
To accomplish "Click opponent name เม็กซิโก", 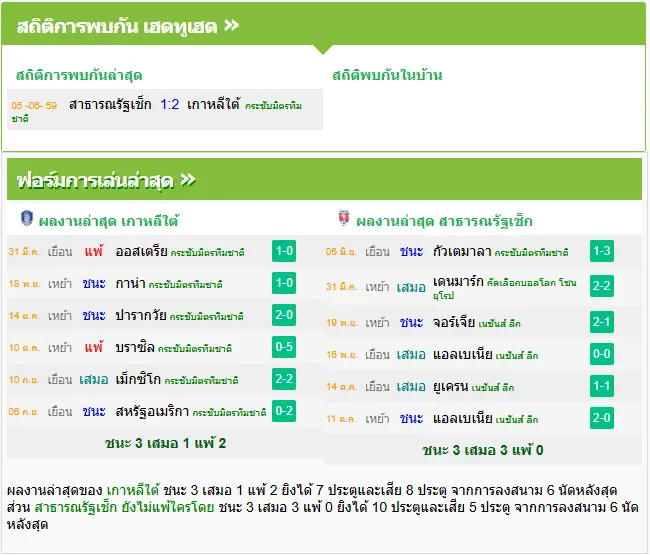I will click(x=138, y=379).
